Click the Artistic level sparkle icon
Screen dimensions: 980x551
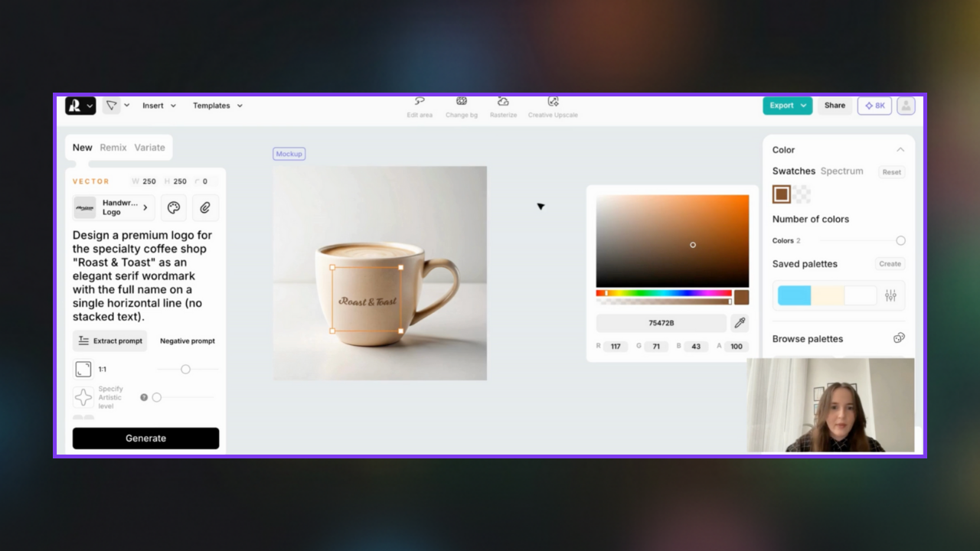coord(83,397)
